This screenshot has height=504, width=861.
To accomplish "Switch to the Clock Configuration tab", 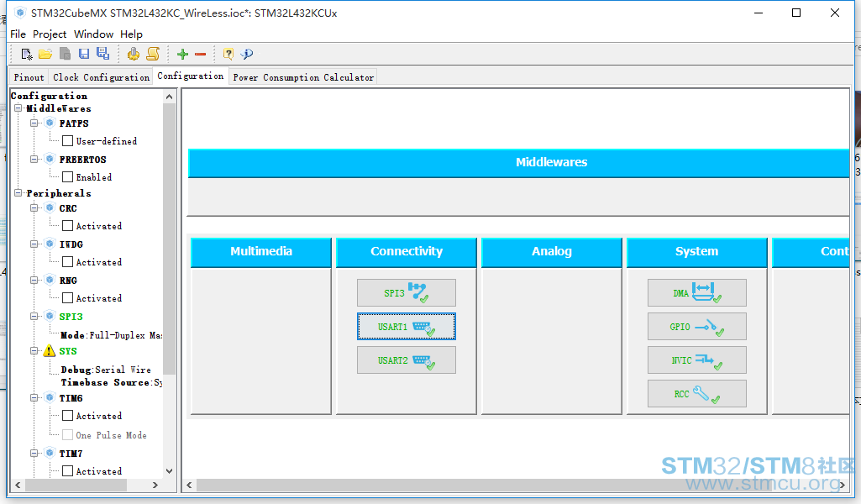I will click(101, 77).
